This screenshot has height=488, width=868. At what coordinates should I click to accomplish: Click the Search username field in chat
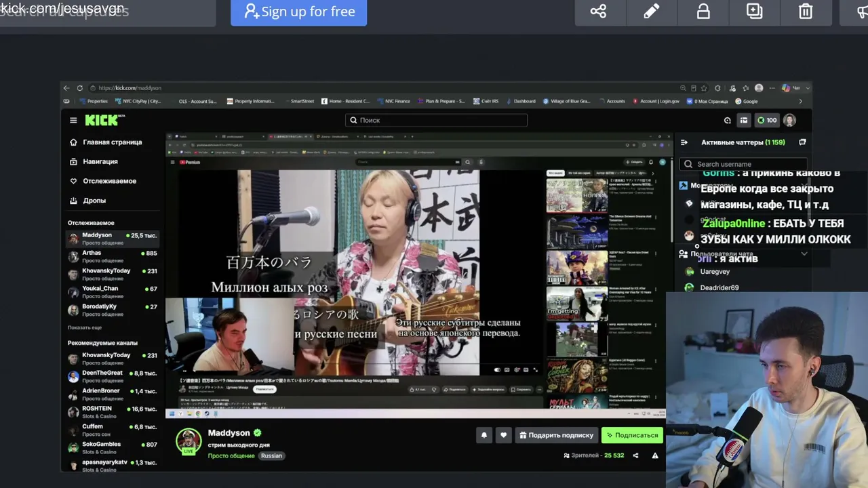(x=743, y=164)
